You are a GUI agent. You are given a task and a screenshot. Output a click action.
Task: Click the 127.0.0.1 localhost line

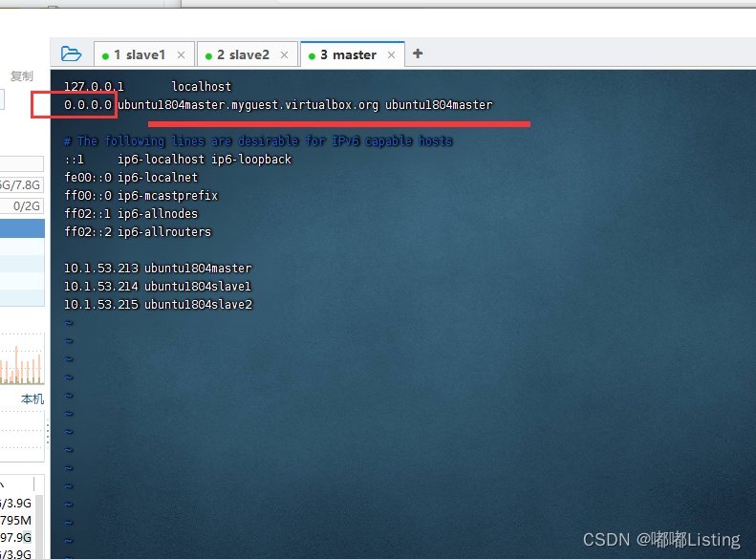click(x=147, y=87)
